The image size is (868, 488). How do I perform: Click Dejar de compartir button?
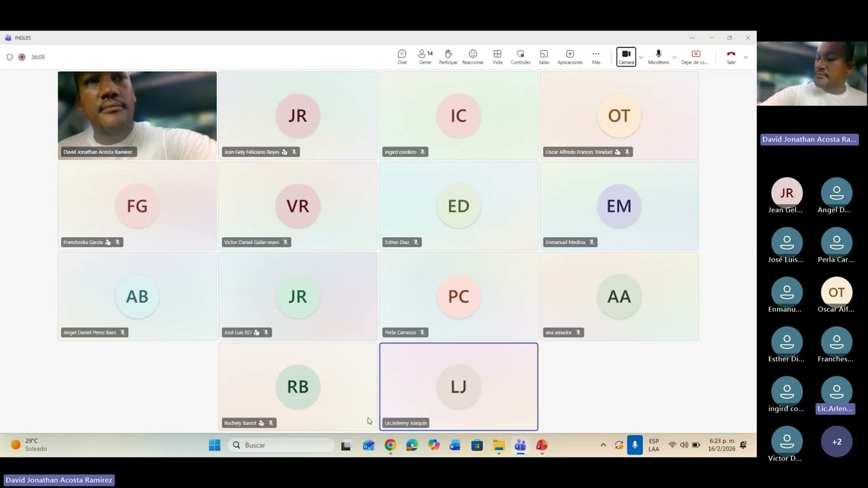pyautogui.click(x=695, y=57)
